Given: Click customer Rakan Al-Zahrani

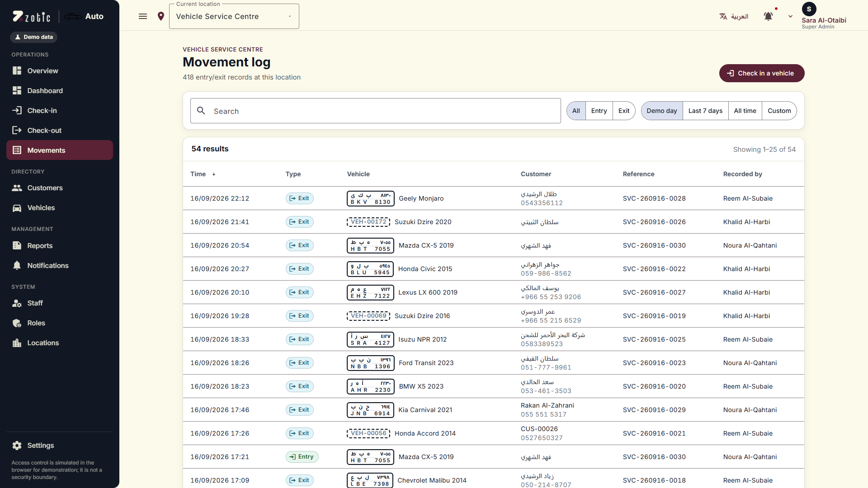Looking at the screenshot, I should [x=547, y=405].
